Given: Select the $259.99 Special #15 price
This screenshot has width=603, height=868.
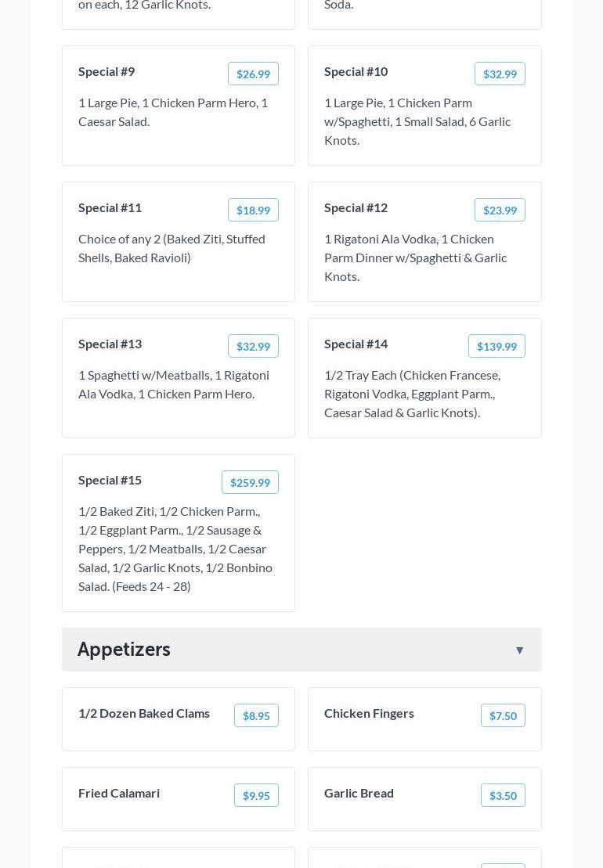Looking at the screenshot, I should [x=250, y=483].
